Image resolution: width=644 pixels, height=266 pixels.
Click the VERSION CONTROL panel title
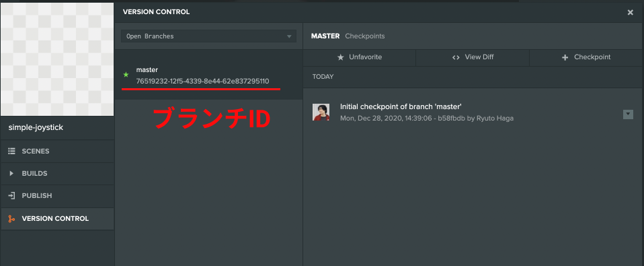(x=156, y=12)
